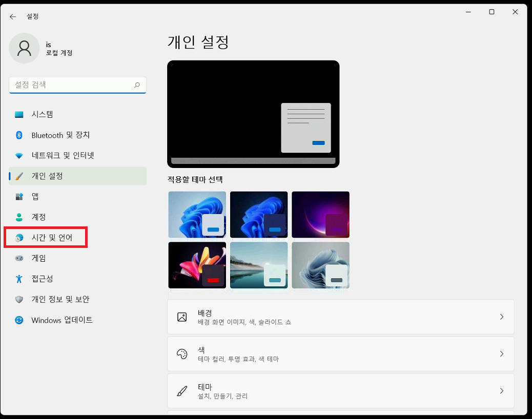The width and height of the screenshot is (532, 419).
Task: Click the 로컬 계정 profile text
Action: [x=59, y=53]
